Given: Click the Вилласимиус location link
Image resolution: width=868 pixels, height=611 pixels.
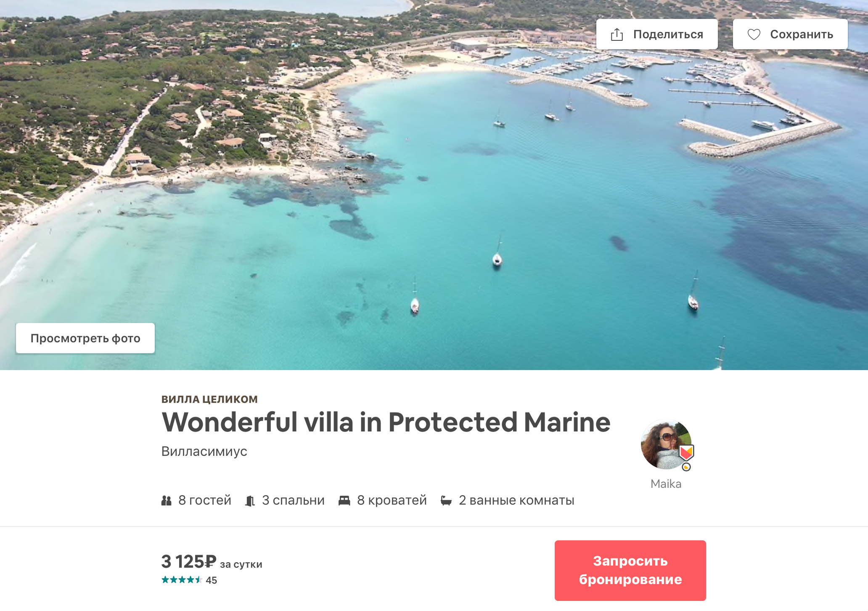Looking at the screenshot, I should click(x=204, y=451).
